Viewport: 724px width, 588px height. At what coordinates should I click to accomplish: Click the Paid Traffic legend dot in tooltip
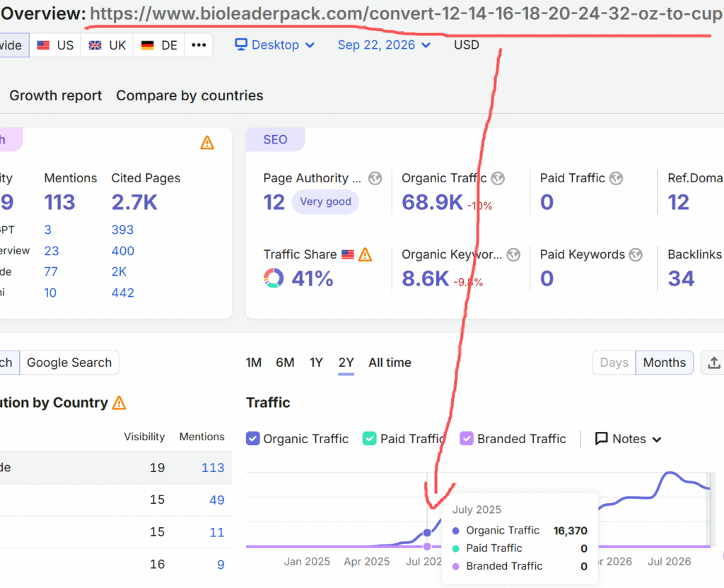click(x=456, y=548)
